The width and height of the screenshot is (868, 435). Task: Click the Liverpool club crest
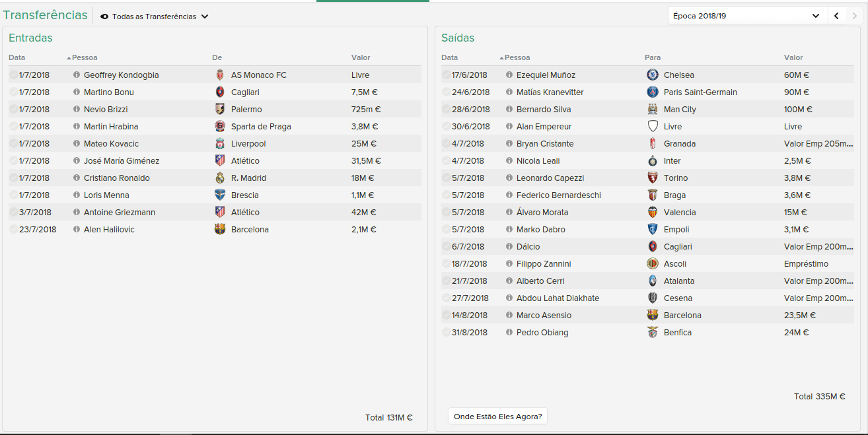[x=220, y=143]
